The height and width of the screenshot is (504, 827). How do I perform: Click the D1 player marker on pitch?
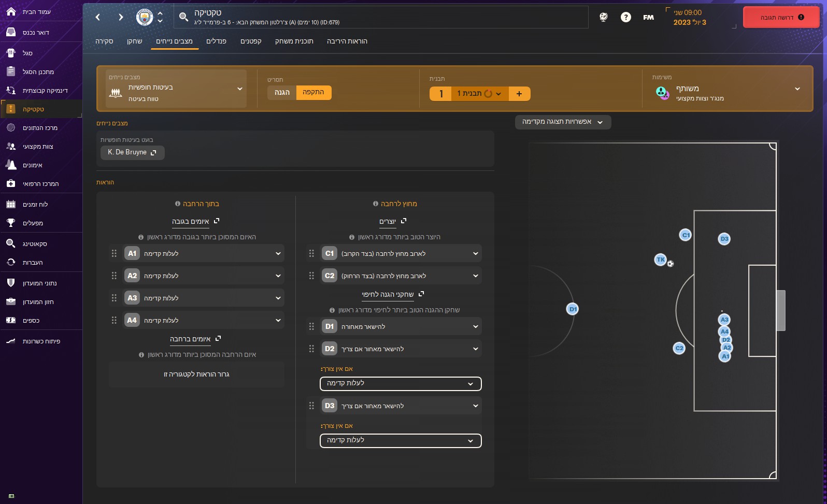point(573,309)
